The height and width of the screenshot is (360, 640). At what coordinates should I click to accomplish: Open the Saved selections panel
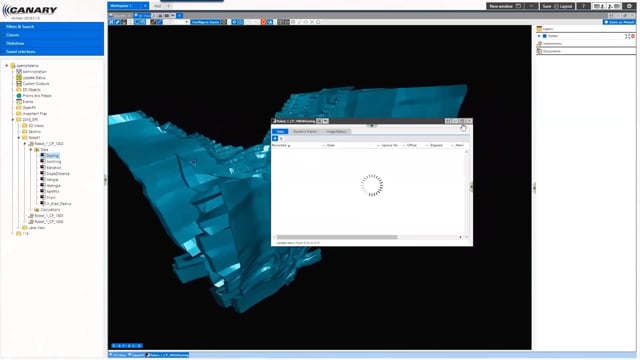tap(52, 52)
